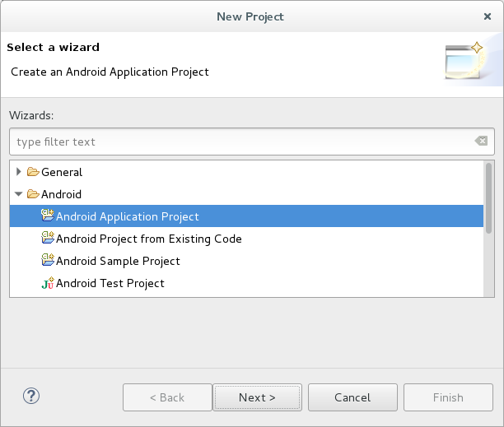Click the Android Sample Project icon
504x427 pixels.
pyautogui.click(x=48, y=260)
